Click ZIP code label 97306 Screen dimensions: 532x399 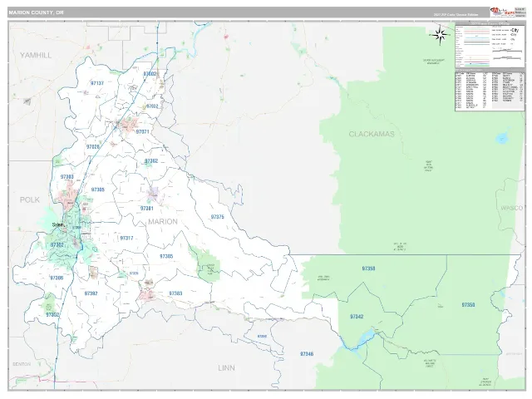click(57, 278)
